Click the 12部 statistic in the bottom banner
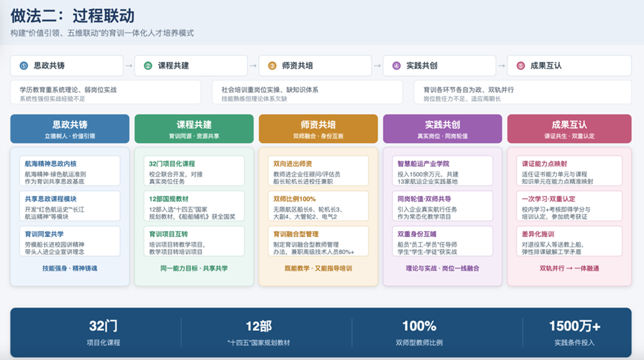This screenshot has width=644, height=360. tap(259, 326)
